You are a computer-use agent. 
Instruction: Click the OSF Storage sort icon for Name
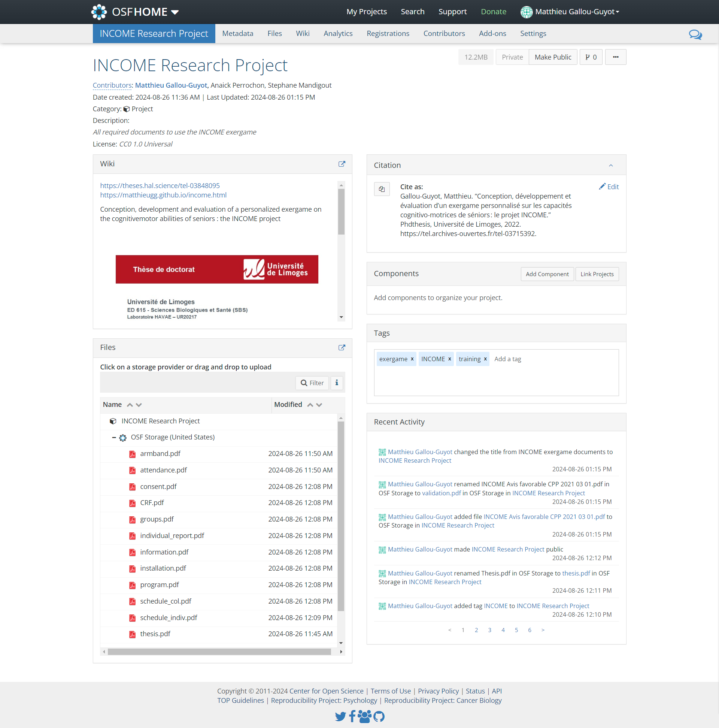coord(129,405)
